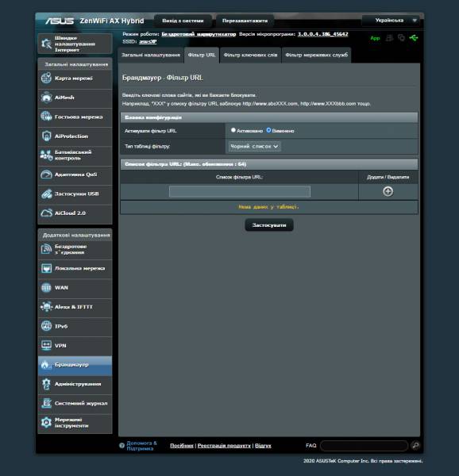This screenshot has height=476, width=459.
Task: Open LAN (Локальна мережа) icon
Action: pyautogui.click(x=46, y=268)
